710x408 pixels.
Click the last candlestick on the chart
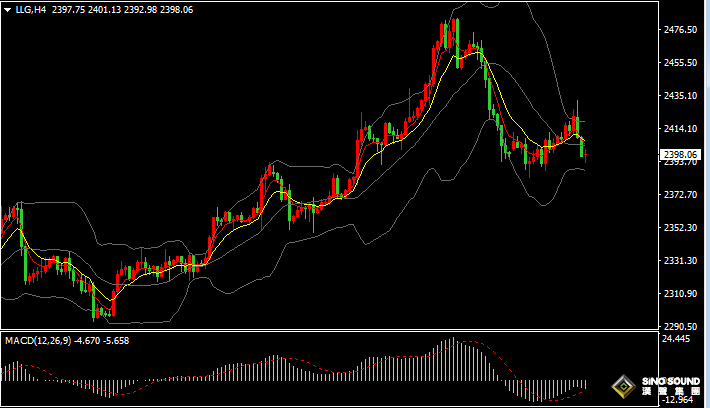(x=584, y=150)
